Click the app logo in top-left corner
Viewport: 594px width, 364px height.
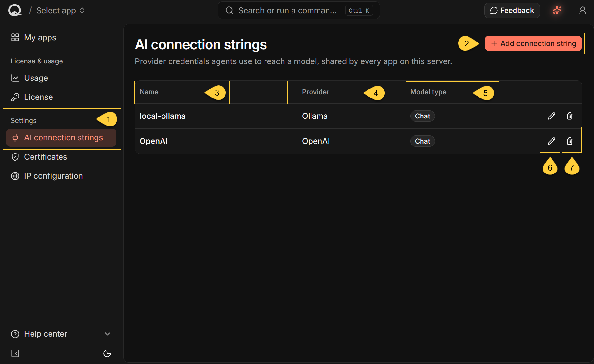[15, 10]
